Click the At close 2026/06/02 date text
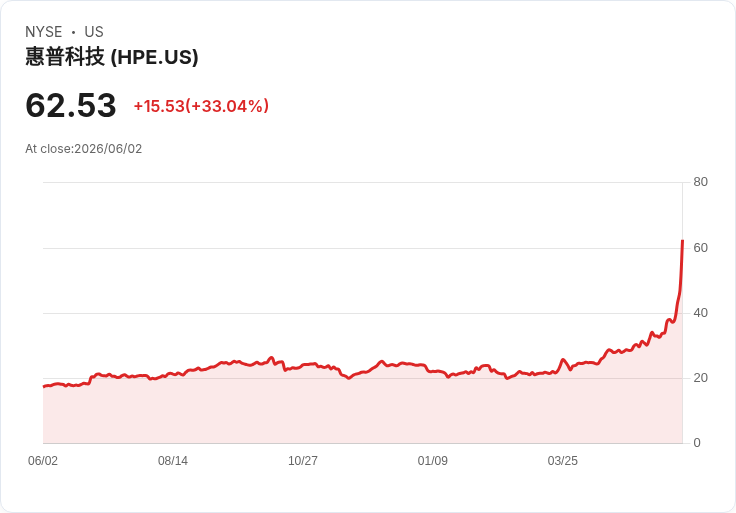The height and width of the screenshot is (513, 736). point(84,149)
